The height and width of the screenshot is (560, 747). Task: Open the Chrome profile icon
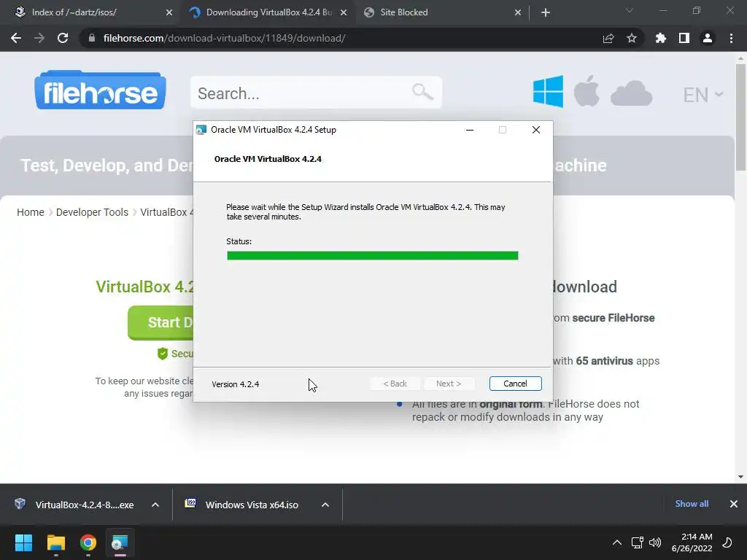708,38
